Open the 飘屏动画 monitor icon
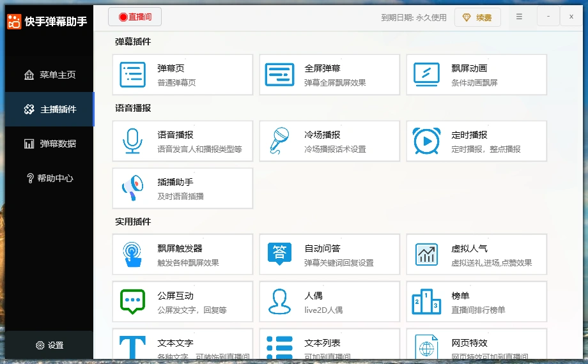The width and height of the screenshot is (588, 364). (x=426, y=75)
